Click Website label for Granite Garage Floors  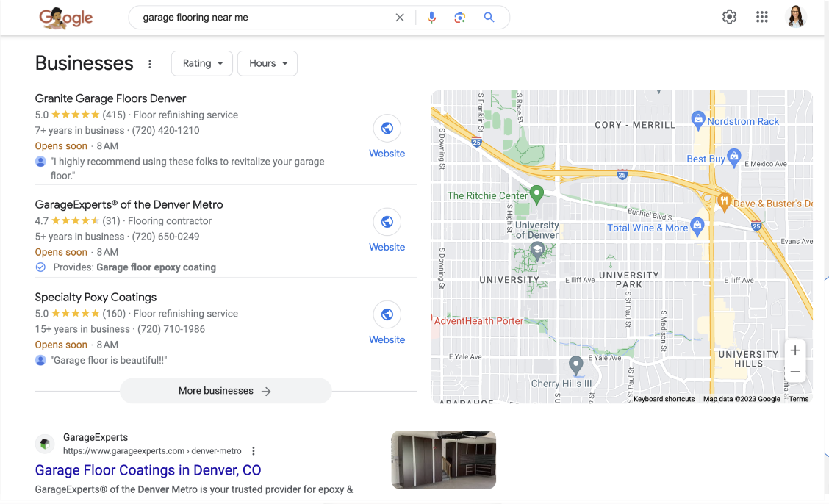(x=387, y=154)
